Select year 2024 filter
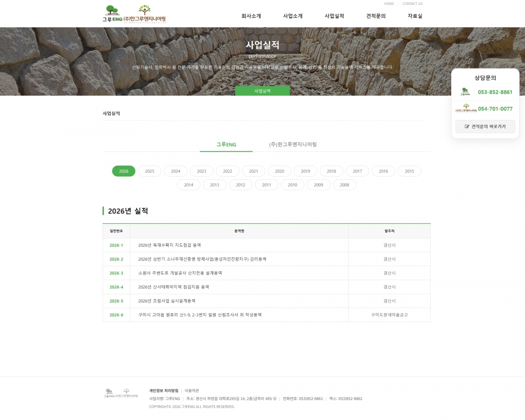The width and height of the screenshot is (525, 420). click(176, 171)
